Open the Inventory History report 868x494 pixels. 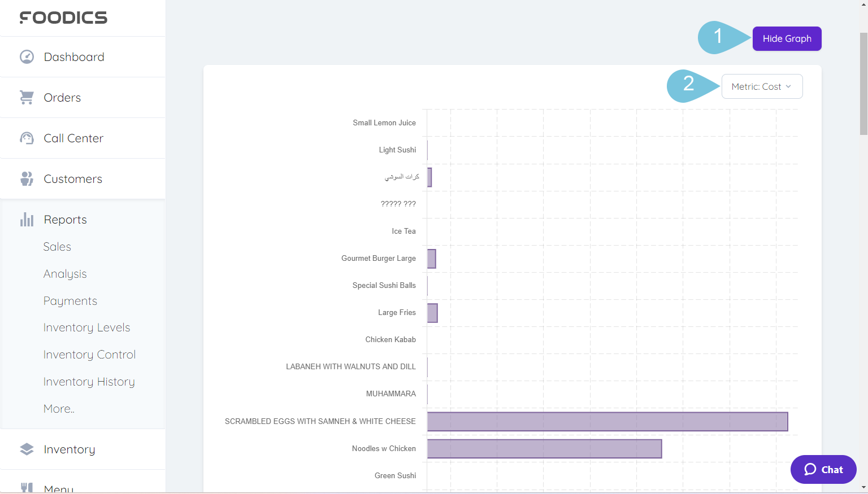(x=89, y=382)
